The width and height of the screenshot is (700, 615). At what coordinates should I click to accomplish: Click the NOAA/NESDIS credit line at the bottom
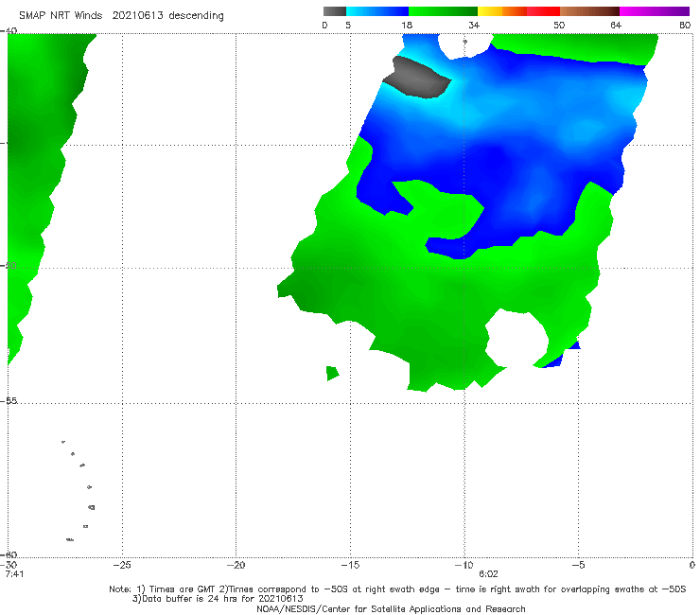pos(391,609)
